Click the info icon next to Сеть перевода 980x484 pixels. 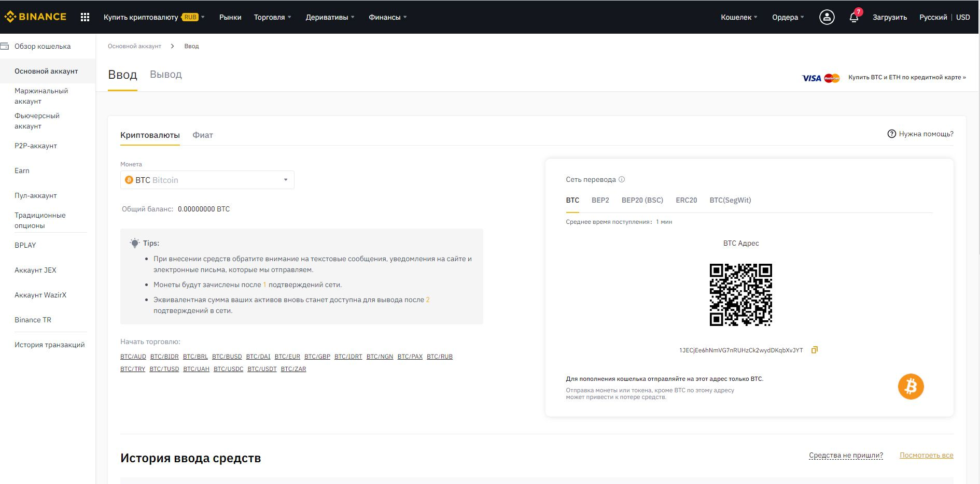[x=622, y=179]
